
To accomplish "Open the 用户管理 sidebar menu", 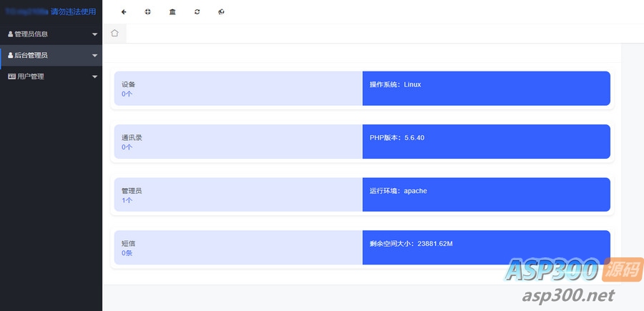I will pyautogui.click(x=51, y=76).
